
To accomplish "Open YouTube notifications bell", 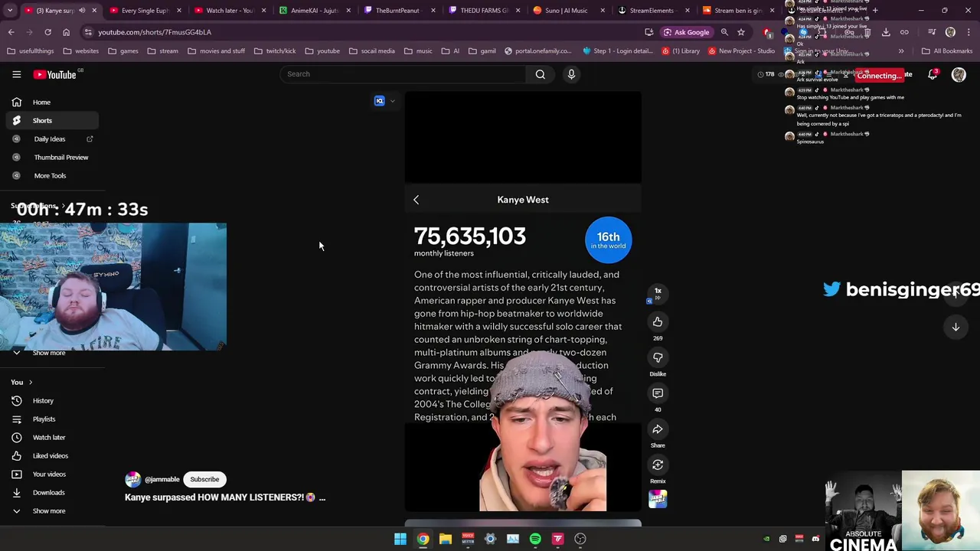I will click(933, 74).
